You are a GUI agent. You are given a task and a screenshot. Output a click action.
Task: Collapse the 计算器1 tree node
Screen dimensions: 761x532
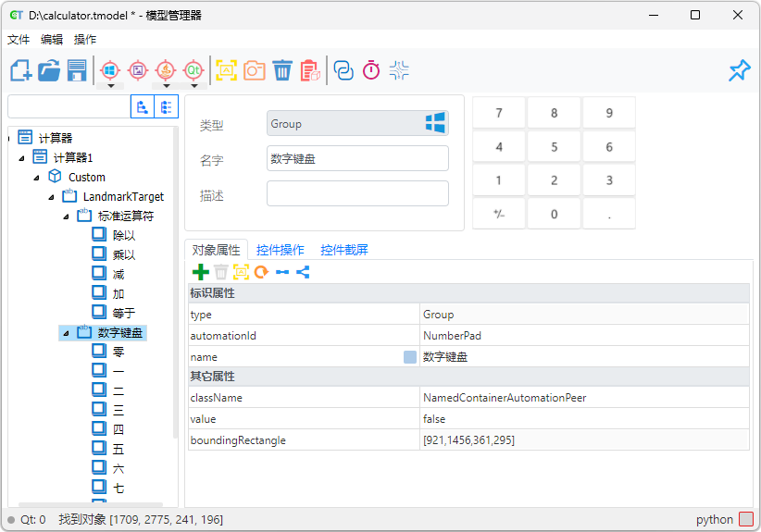click(x=22, y=158)
